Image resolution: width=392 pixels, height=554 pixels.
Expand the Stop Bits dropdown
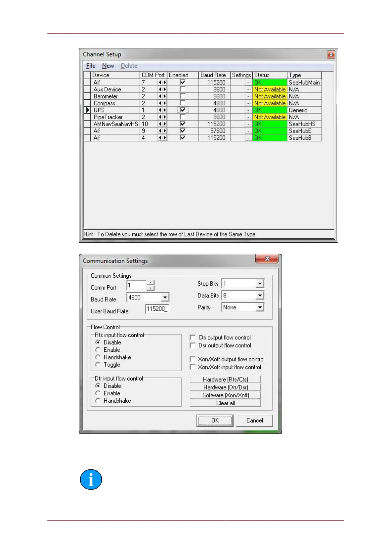point(260,284)
